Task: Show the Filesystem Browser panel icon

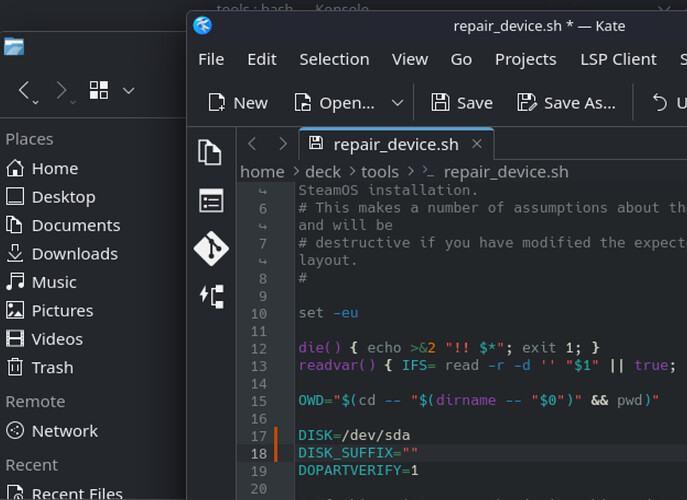Action: (211, 201)
